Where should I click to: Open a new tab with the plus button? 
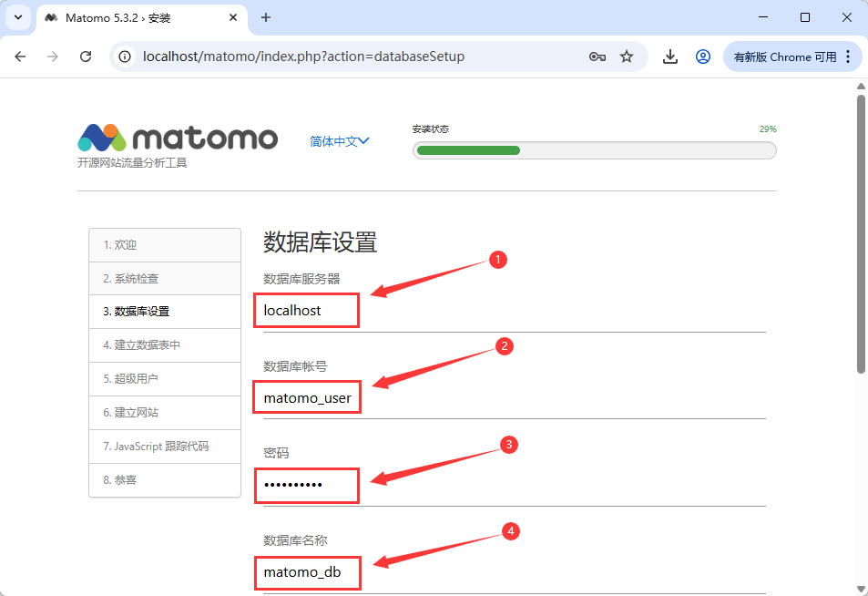coord(266,17)
